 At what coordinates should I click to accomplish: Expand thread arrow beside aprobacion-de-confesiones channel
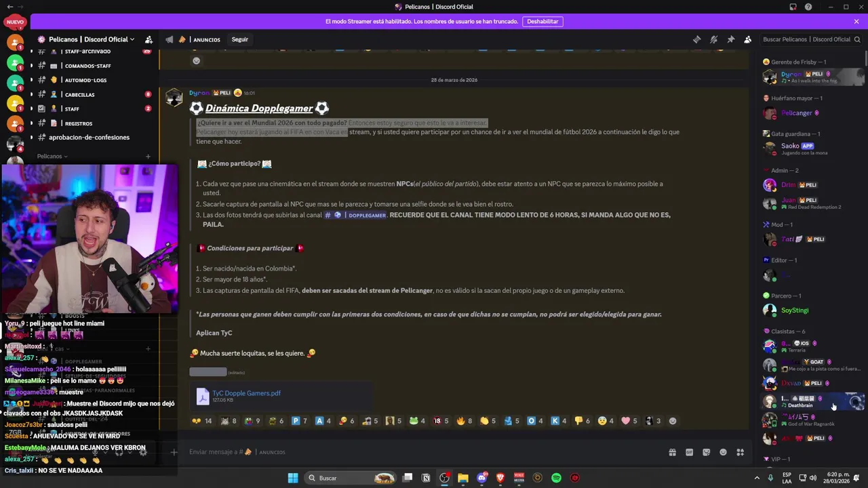coord(31,137)
